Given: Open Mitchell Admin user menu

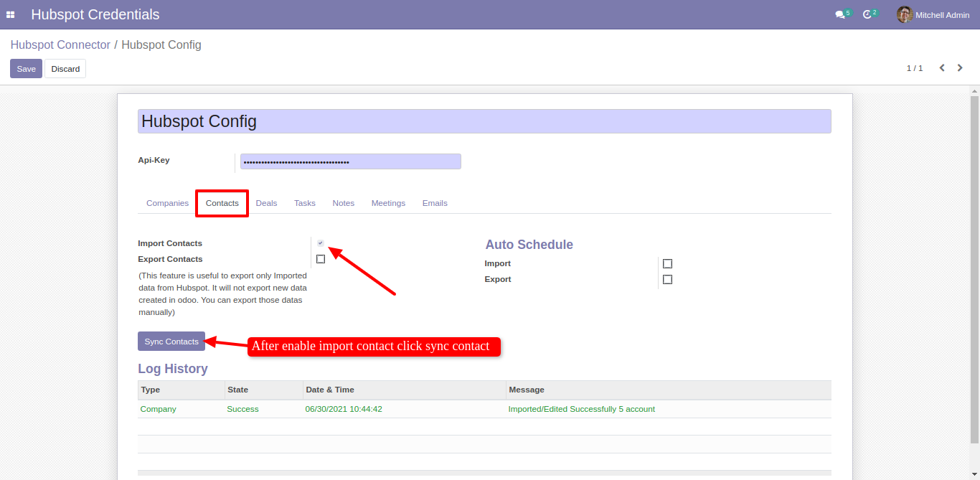Looking at the screenshot, I should (x=933, y=14).
